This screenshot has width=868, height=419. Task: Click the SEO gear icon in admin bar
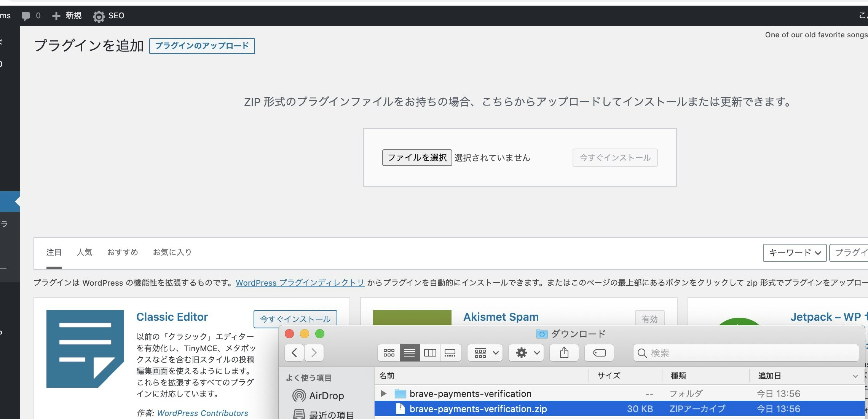coord(99,16)
